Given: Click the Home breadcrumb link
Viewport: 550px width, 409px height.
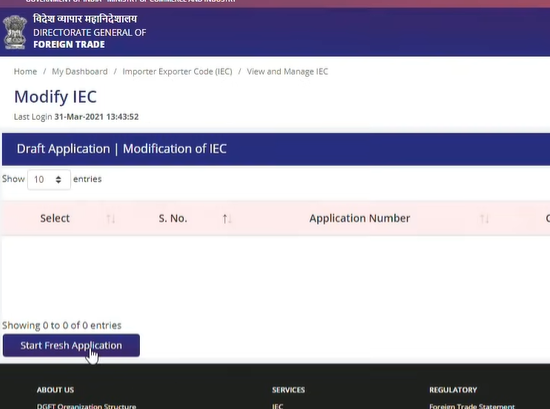Looking at the screenshot, I should click(25, 72).
